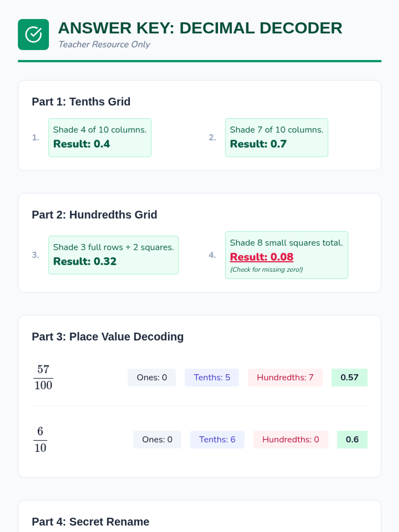Click the Result: 0.32 answer box
The width and height of the screenshot is (399, 532).
(x=113, y=255)
